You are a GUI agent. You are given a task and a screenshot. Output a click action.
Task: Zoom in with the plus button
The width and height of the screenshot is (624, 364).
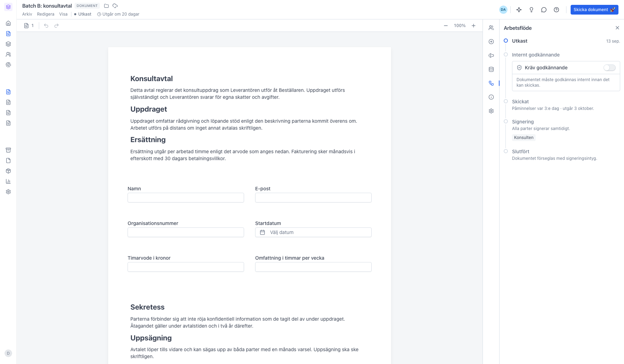click(474, 26)
